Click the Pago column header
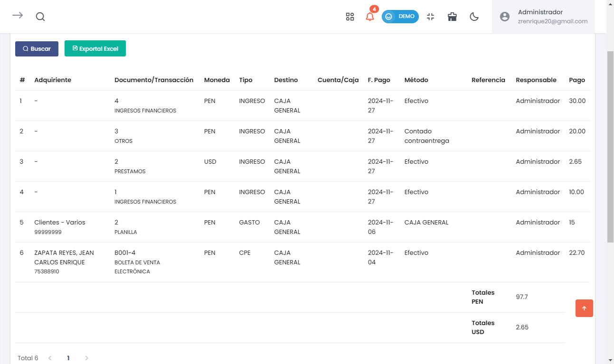614x364 pixels. pos(577,80)
